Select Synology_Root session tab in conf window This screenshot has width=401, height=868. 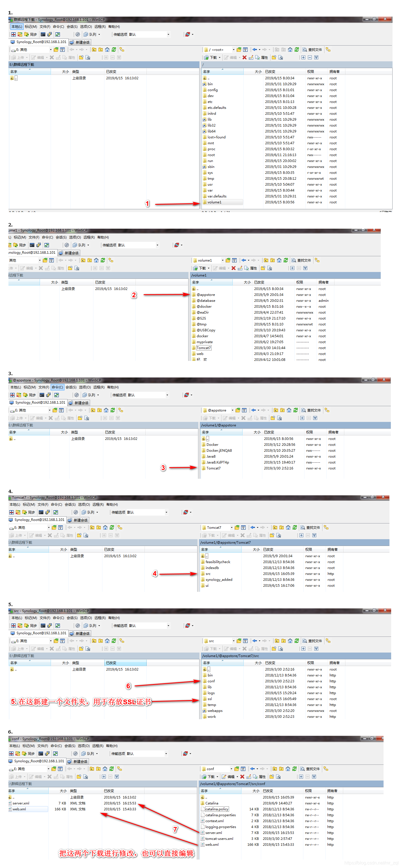click(x=36, y=761)
